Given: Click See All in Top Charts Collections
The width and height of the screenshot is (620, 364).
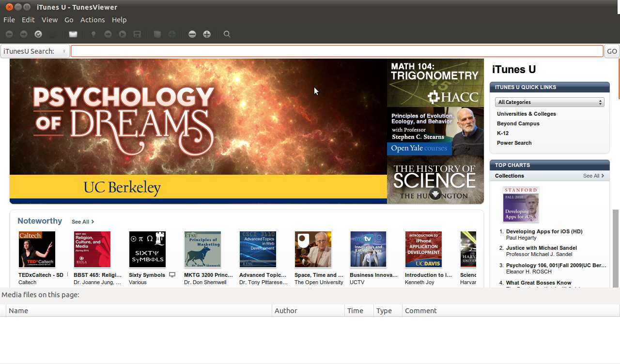Looking at the screenshot, I should (x=593, y=176).
